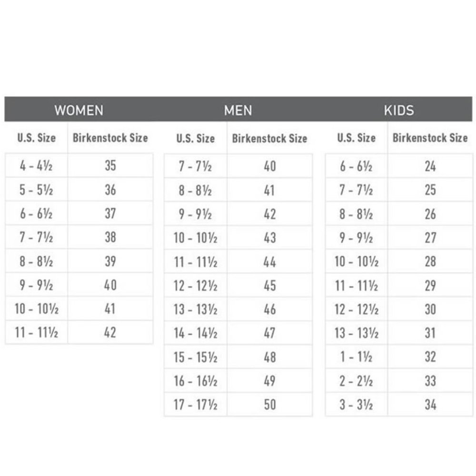The width and height of the screenshot is (476, 476).
Task: Click women's Birkenstock size 38
Action: [110, 237]
